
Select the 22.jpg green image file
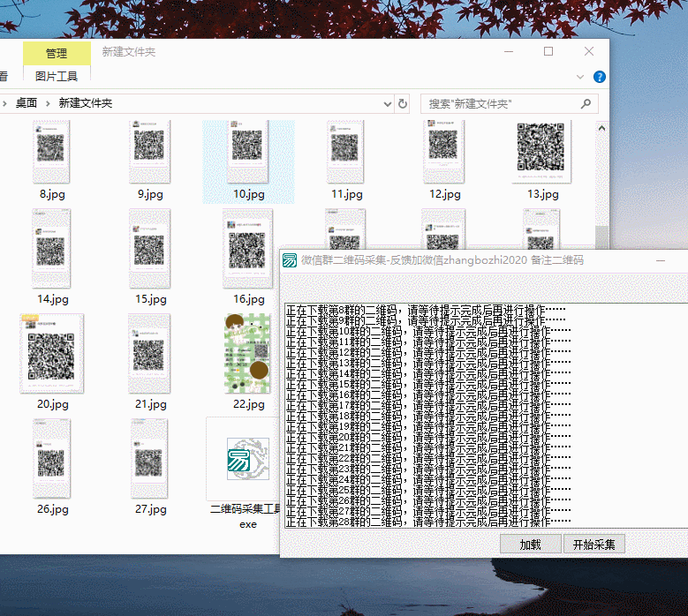[x=248, y=353]
